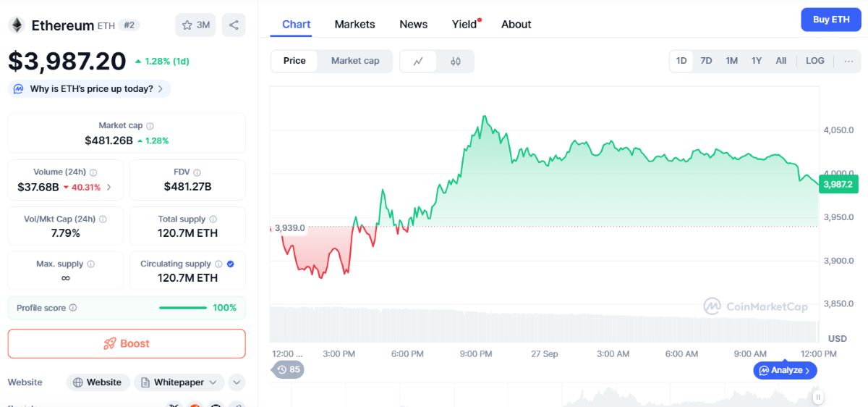This screenshot has height=407, width=868.
Task: Click the Boost button
Action: click(127, 343)
